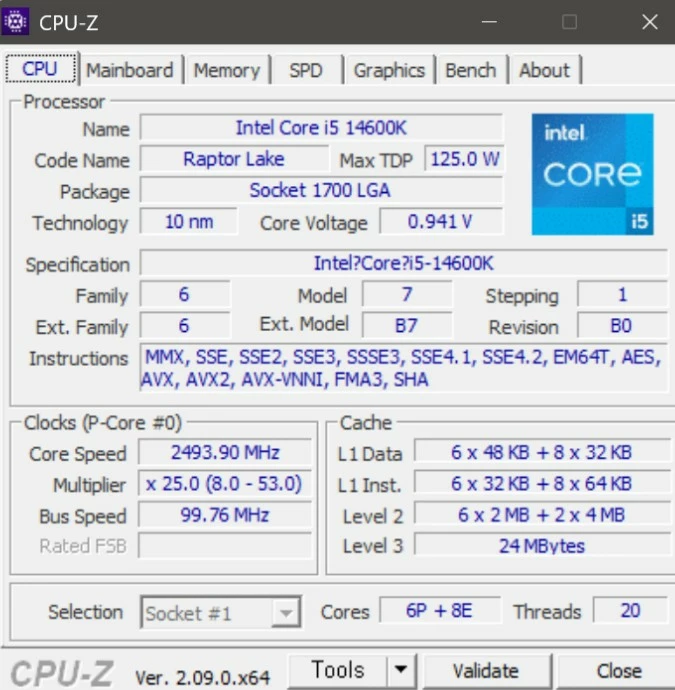
Task: Click the Max TDP value 125.0 W
Action: point(464,159)
